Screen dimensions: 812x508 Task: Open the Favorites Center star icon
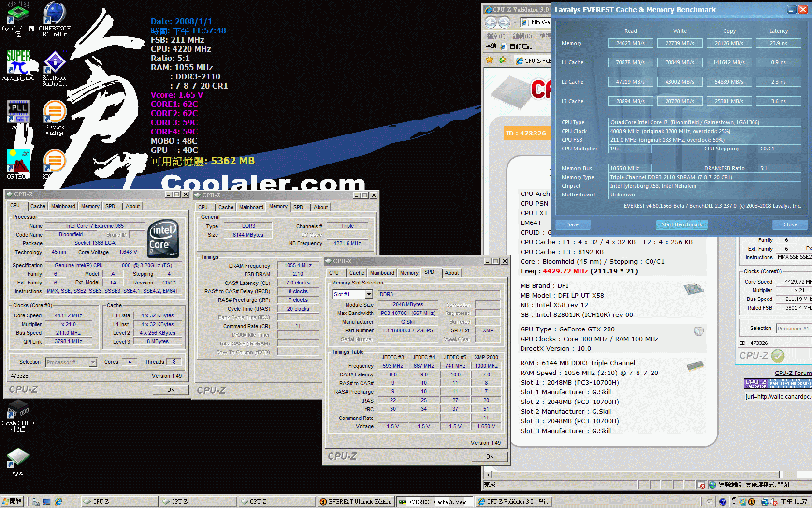pyautogui.click(x=490, y=60)
